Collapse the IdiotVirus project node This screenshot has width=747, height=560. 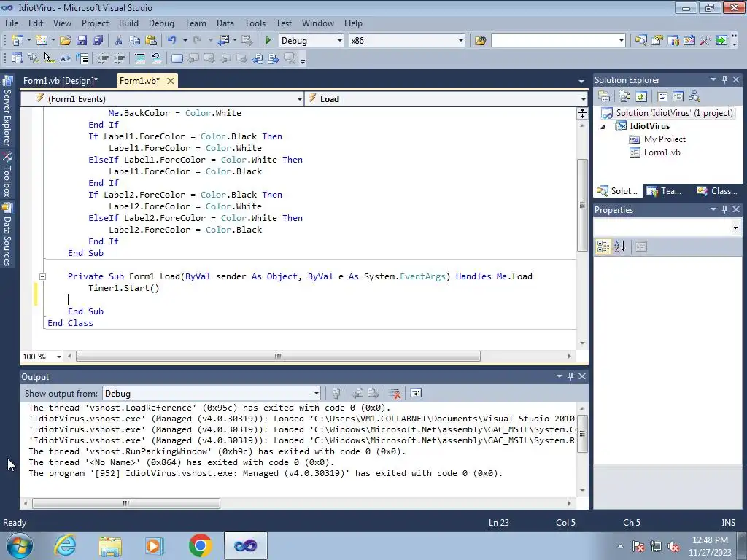(x=603, y=127)
